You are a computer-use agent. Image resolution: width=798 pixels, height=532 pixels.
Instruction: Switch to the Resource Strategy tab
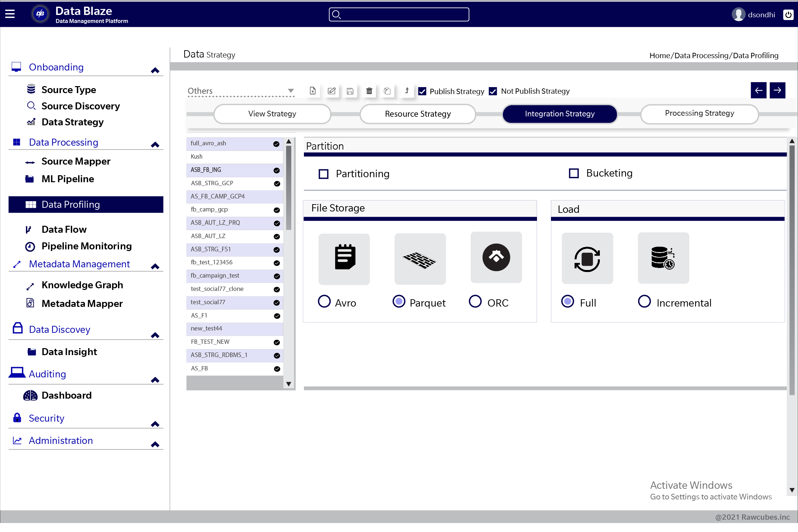point(417,113)
